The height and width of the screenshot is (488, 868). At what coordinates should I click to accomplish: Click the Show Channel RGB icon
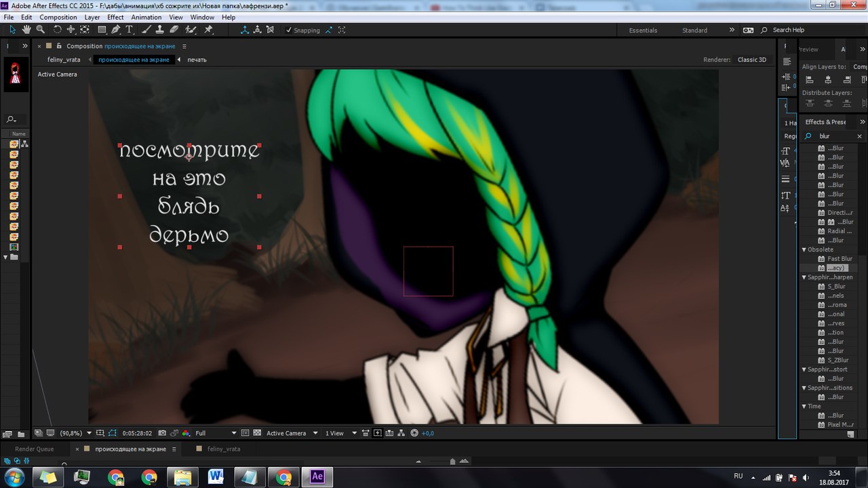185,433
